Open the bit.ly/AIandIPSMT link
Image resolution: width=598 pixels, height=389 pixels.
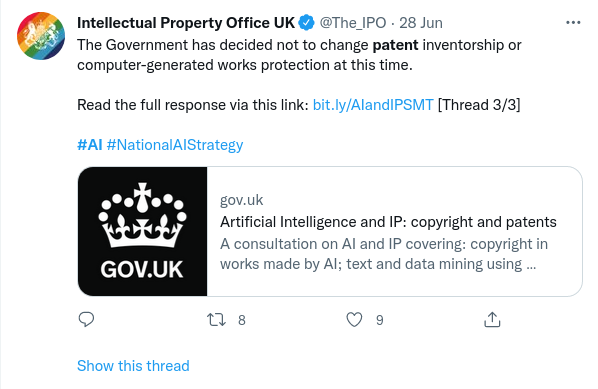(373, 105)
